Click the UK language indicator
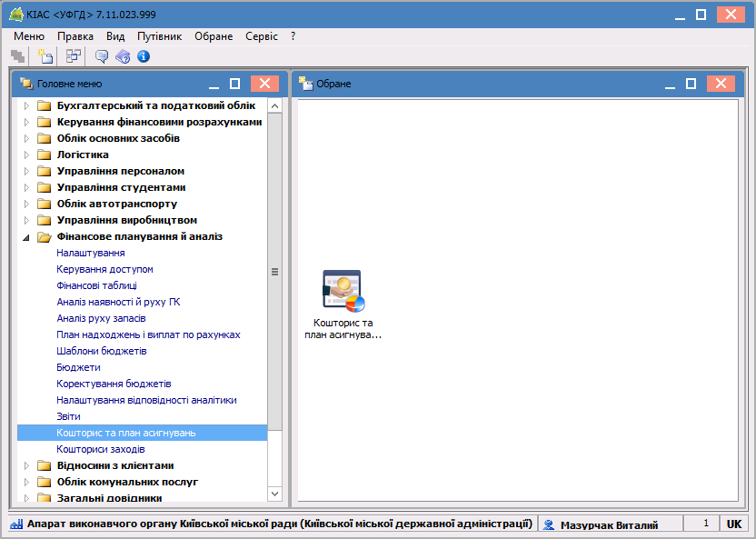 click(x=733, y=524)
